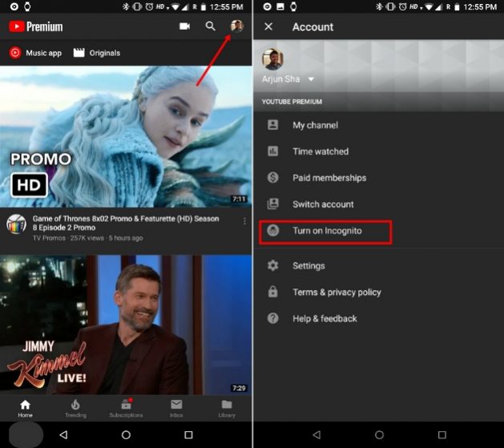The image size is (504, 448).
Task: Tap Android back button on left phone
Action: point(63,435)
